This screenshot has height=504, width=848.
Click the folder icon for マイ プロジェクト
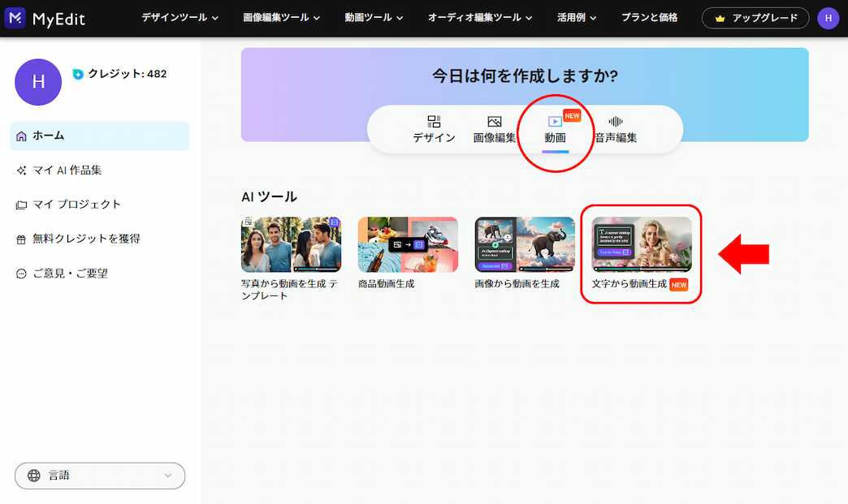(21, 205)
